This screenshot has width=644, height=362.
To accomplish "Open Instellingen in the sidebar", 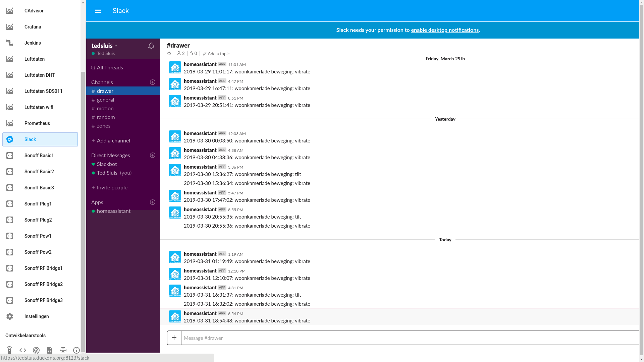I will tap(37, 316).
